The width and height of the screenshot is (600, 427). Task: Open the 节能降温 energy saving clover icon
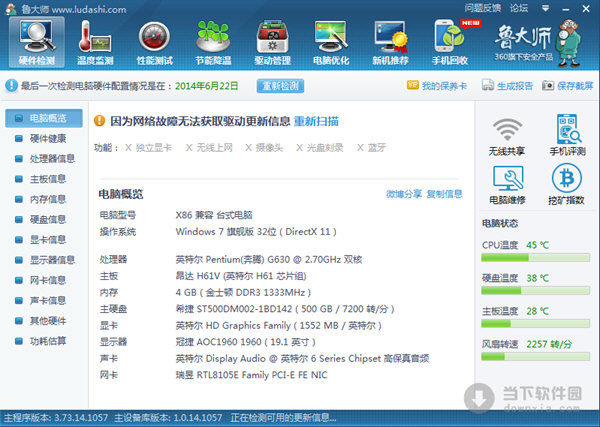coord(213,42)
